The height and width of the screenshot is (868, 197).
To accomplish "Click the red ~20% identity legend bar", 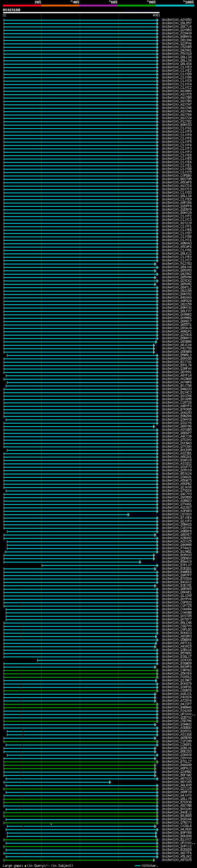I will (22, 6).
